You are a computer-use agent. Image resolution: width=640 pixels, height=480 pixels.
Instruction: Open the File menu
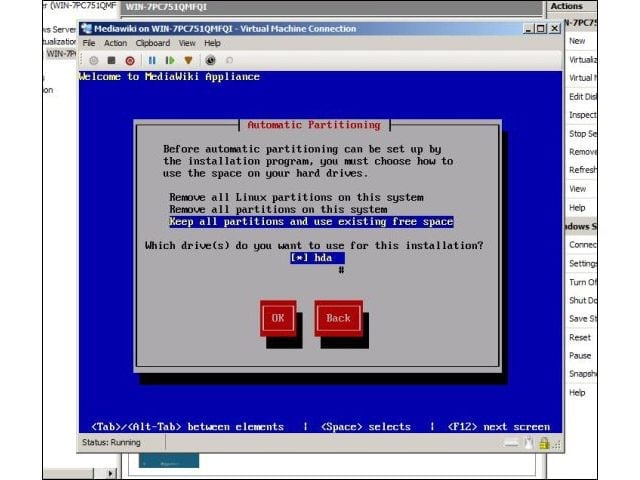[89, 43]
